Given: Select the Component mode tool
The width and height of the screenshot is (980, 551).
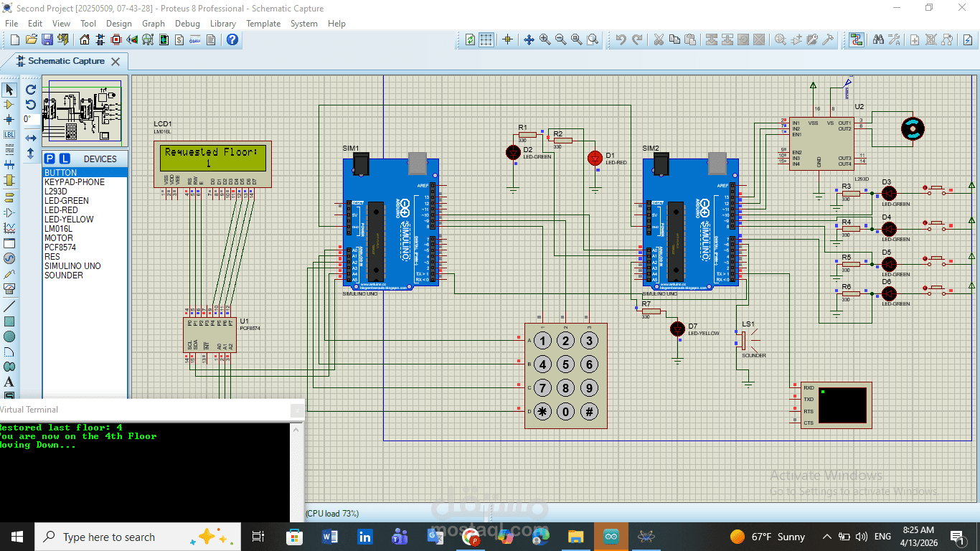Looking at the screenshot, I should pyautogui.click(x=9, y=105).
